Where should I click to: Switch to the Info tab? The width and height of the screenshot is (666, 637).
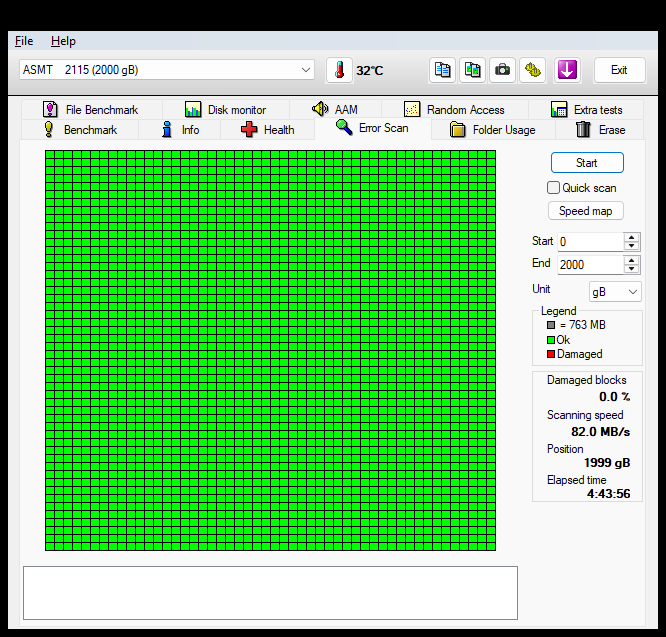[x=180, y=130]
